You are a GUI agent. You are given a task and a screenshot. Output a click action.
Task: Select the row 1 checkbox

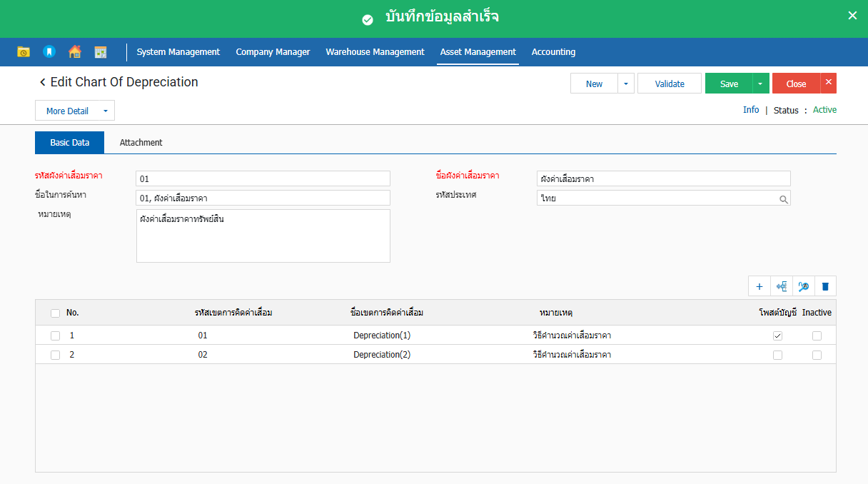tap(56, 336)
